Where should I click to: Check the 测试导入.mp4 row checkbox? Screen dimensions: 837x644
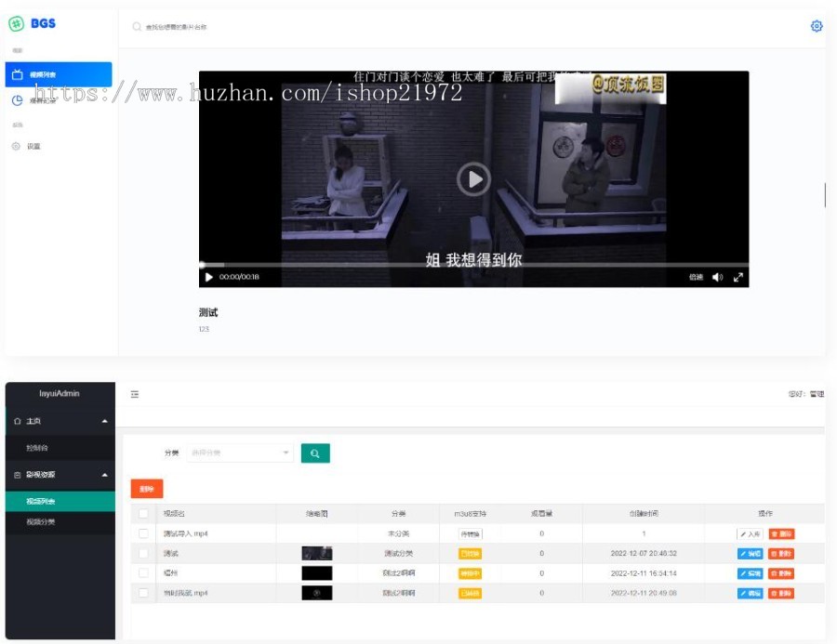click(x=143, y=533)
